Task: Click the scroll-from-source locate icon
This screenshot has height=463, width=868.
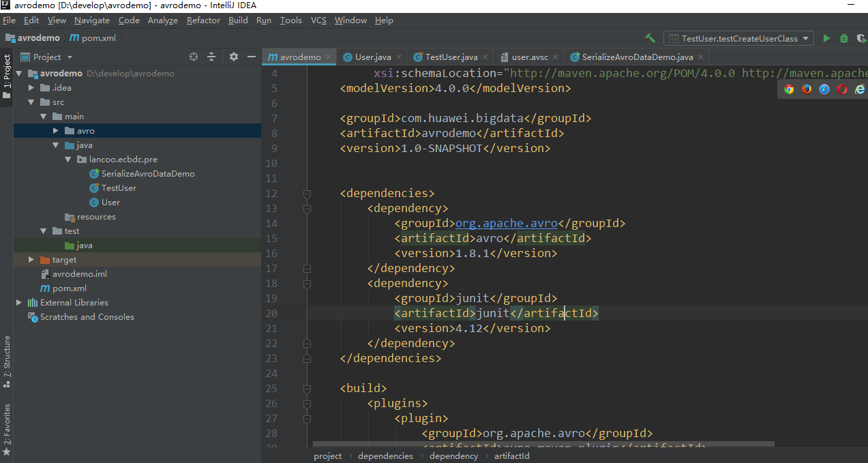Action: click(194, 57)
